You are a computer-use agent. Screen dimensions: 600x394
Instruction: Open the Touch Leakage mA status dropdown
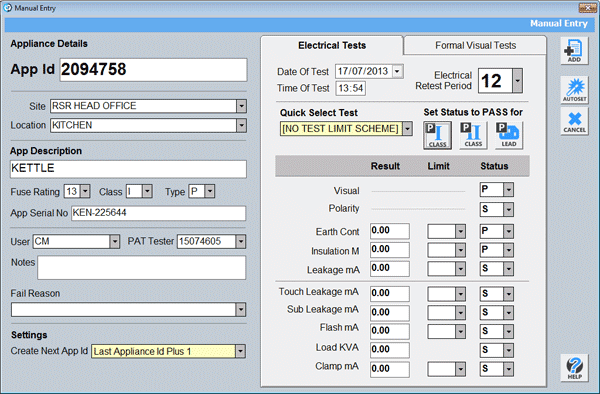[x=509, y=294]
